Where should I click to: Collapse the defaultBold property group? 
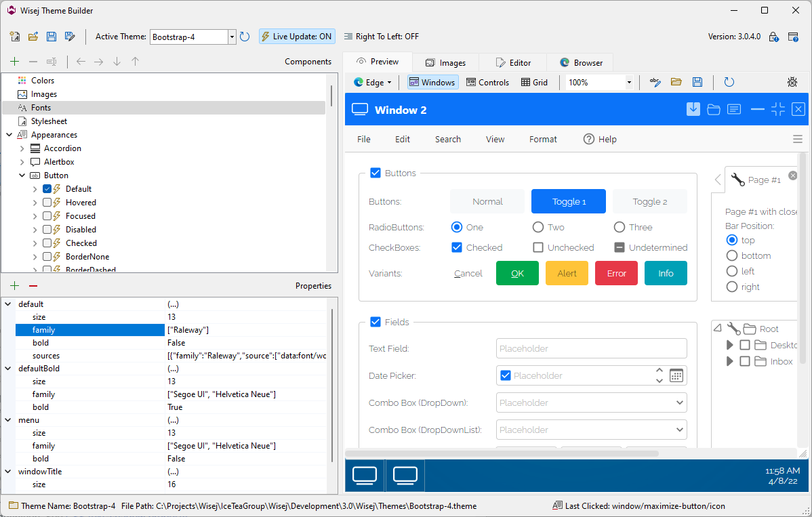7,369
